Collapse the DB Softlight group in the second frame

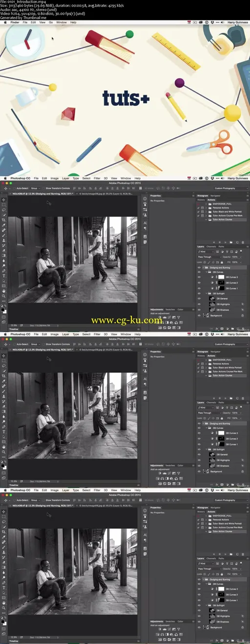pos(207,449)
